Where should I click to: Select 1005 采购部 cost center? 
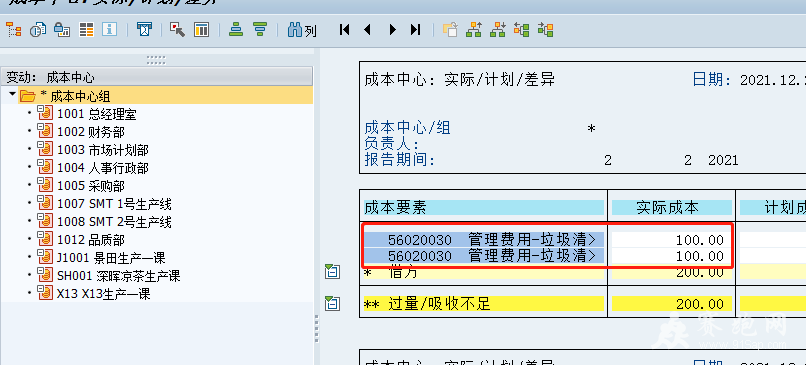pyautogui.click(x=91, y=186)
